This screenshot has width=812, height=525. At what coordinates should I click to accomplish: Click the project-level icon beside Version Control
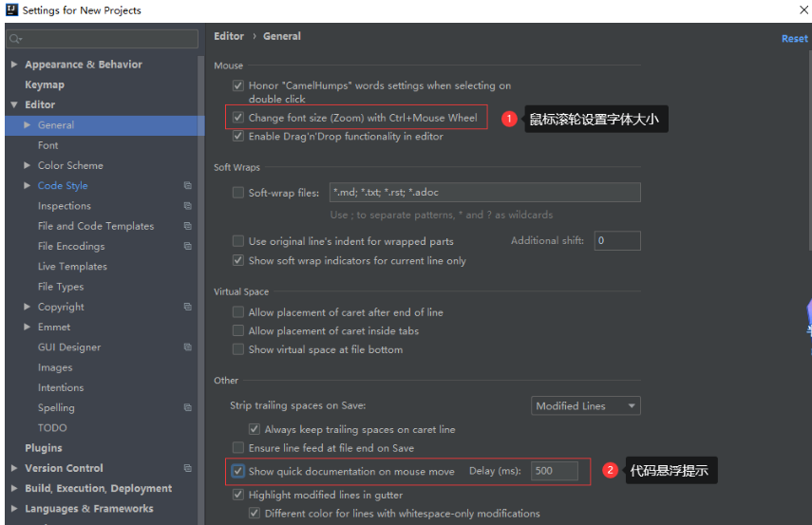coord(187,468)
